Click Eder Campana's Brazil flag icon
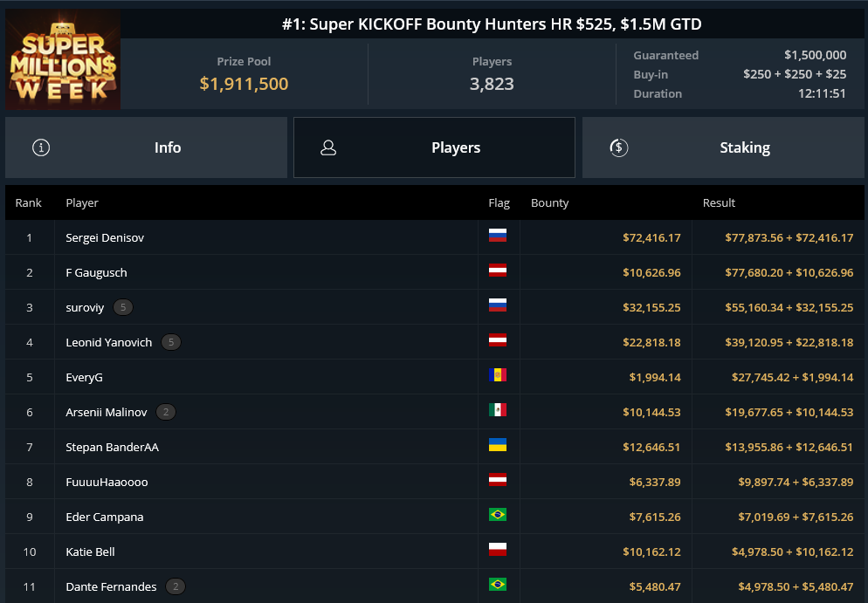 click(x=498, y=515)
